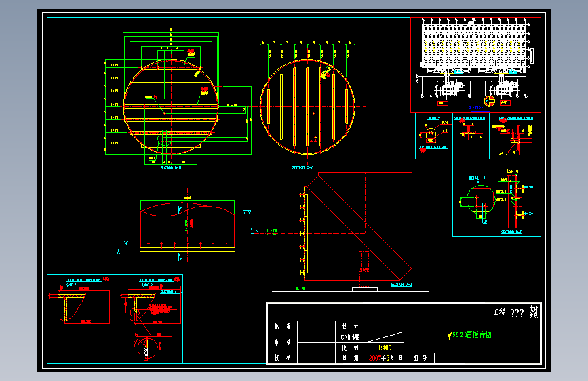The width and height of the screenshot is (588, 381).
Task: Select the 工程 label in the title block
Action: pos(498,313)
